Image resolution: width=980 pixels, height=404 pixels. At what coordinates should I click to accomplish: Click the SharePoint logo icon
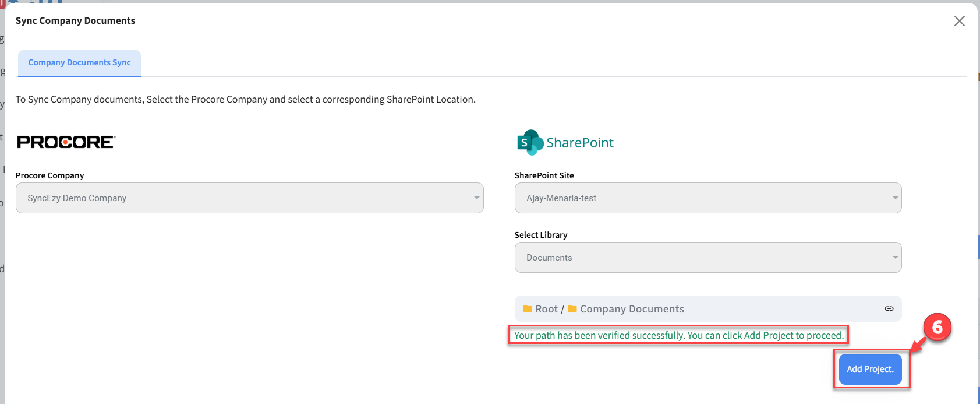(x=529, y=142)
